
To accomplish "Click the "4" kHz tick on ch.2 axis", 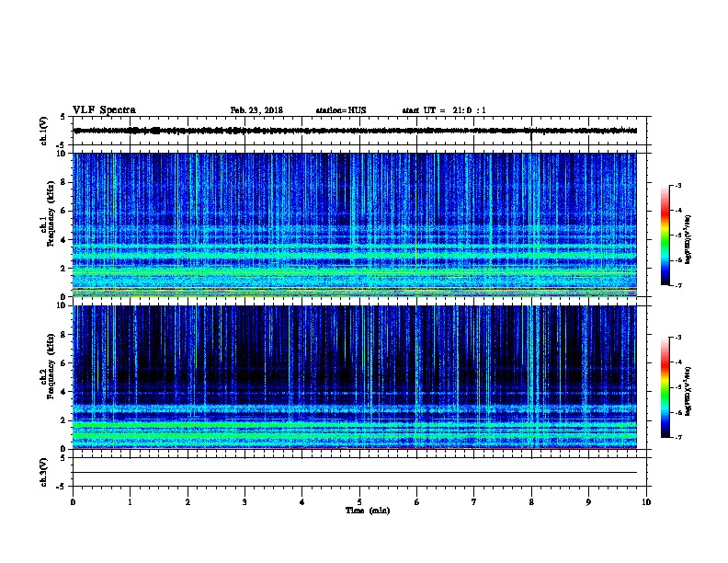I will [64, 392].
